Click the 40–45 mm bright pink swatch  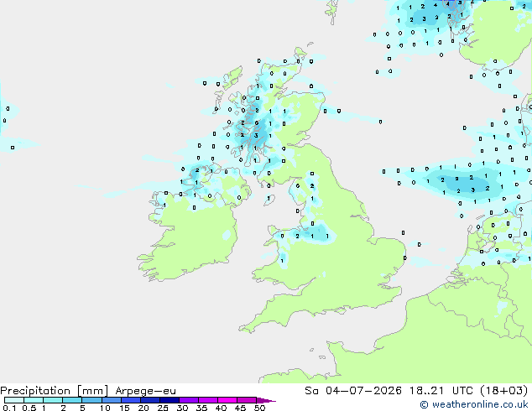[x=227, y=400]
